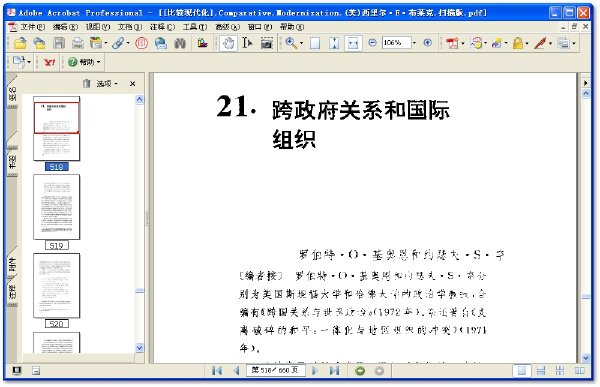The height and width of the screenshot is (387, 600).
Task: Go to first page button
Action: coord(217,371)
